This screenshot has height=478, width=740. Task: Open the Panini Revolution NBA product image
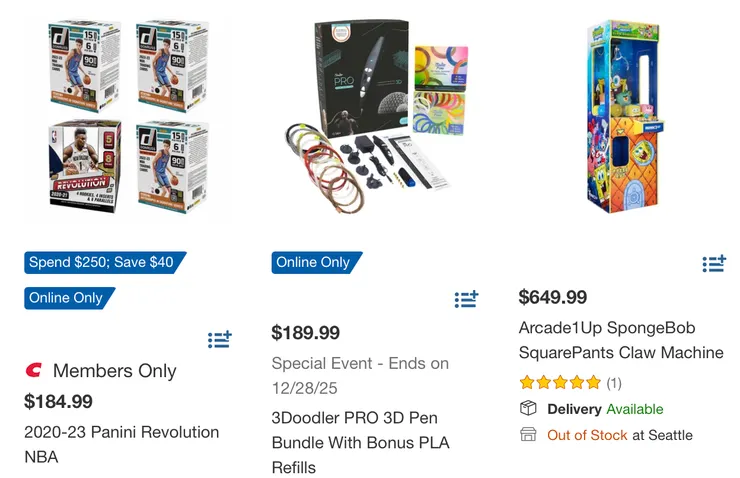click(x=125, y=120)
